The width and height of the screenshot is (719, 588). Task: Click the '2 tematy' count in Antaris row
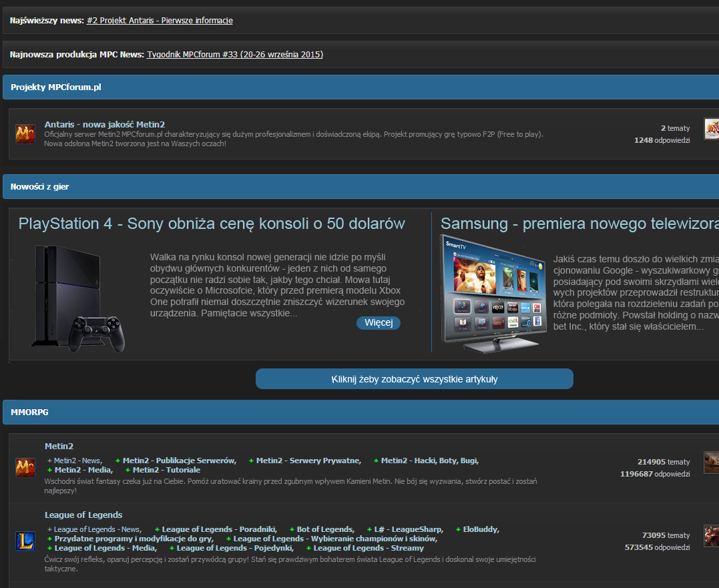coord(675,128)
